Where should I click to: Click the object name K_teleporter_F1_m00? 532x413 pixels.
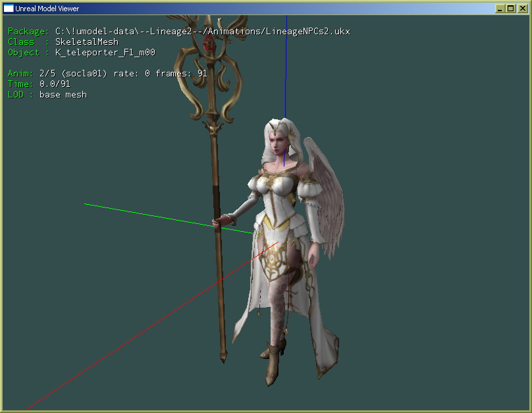[105, 53]
